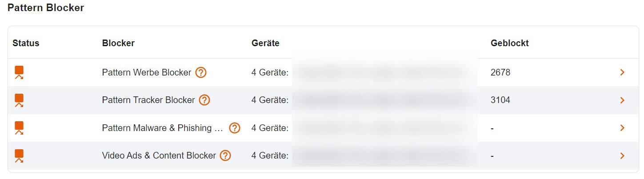644x179 pixels.
Task: Open help for Pattern Werbe Blocker
Action: click(201, 72)
